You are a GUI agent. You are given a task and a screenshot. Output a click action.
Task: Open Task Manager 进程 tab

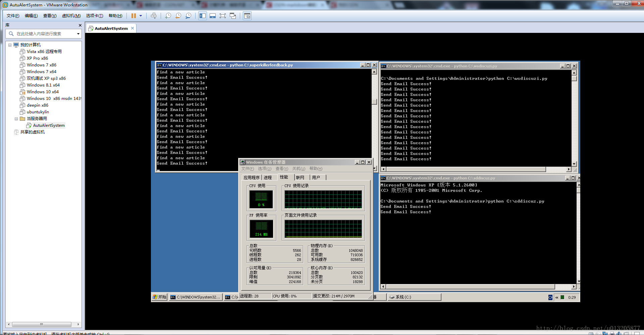pos(268,177)
